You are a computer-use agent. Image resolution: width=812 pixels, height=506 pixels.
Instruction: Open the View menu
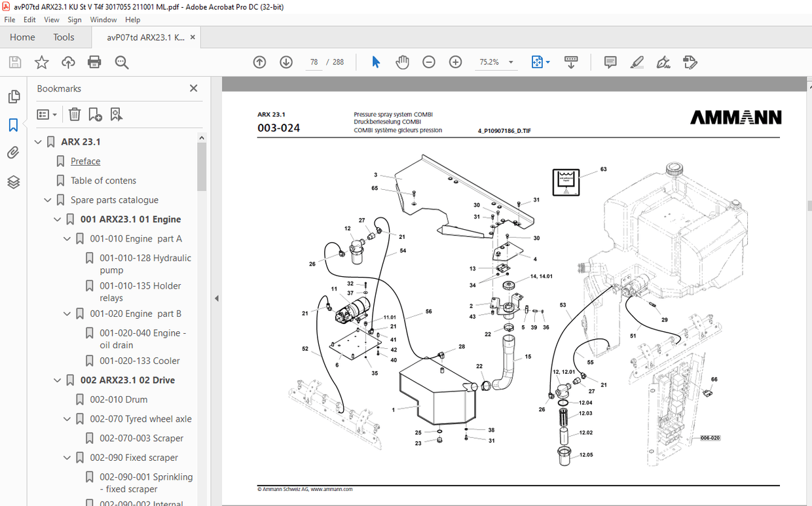pos(51,20)
